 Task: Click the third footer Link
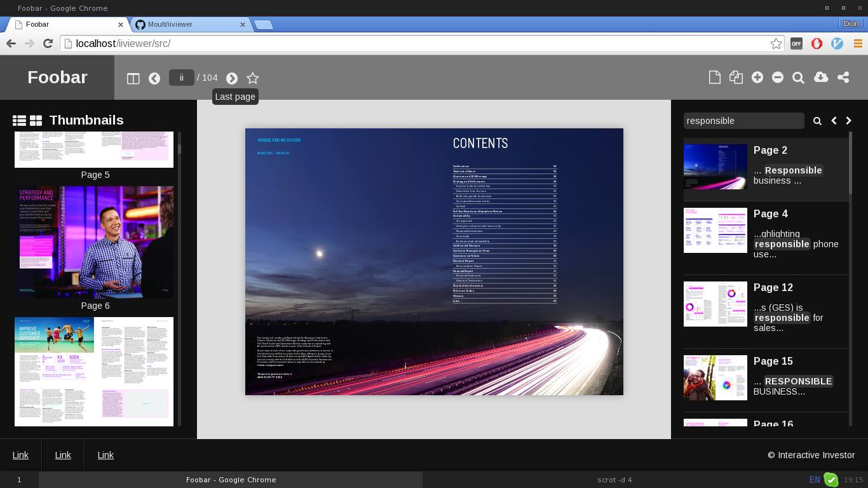pos(105,455)
